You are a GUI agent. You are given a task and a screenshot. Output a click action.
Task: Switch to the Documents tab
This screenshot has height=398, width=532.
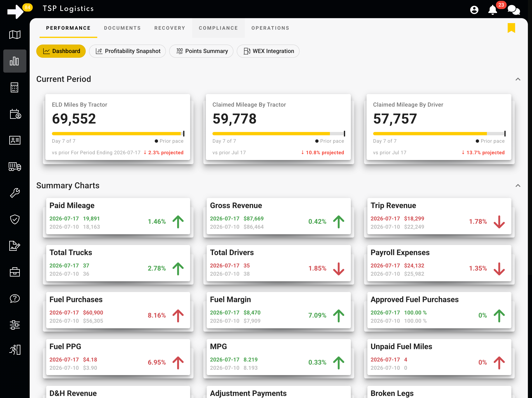[122, 28]
